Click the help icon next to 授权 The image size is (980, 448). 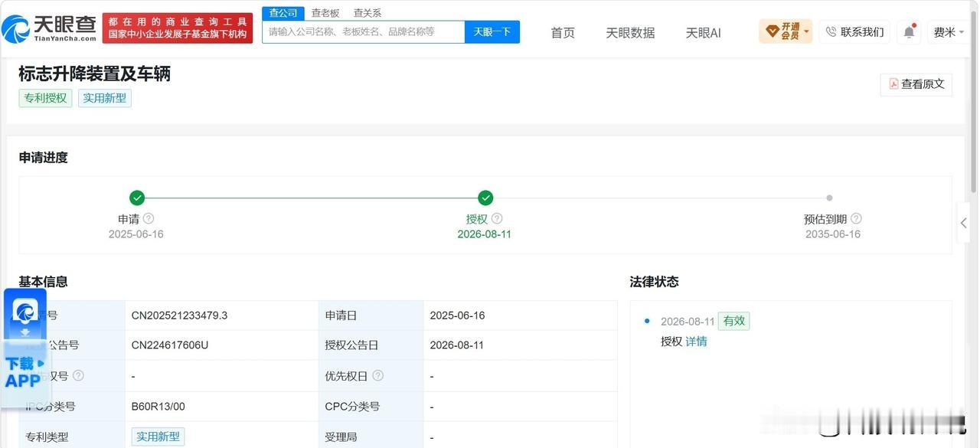click(x=497, y=218)
